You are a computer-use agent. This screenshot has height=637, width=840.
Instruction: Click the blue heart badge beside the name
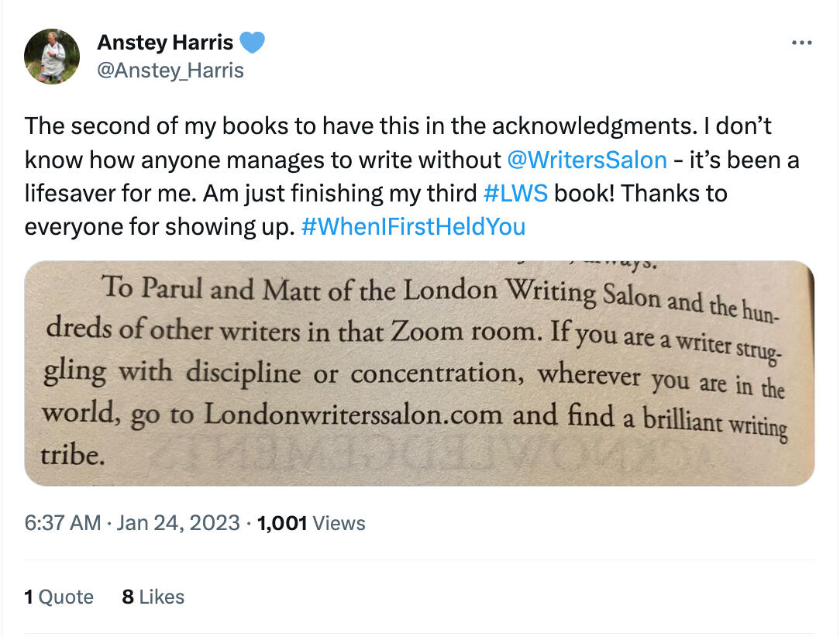pos(252,43)
